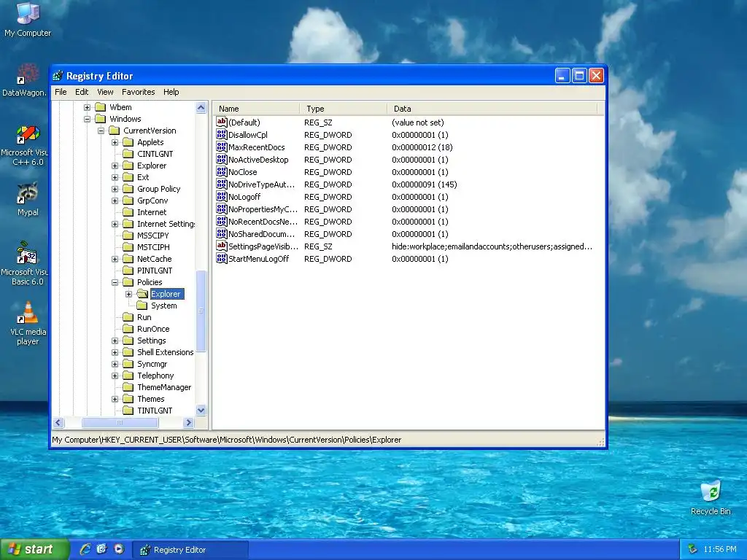Select the SettingsPageVisibility string value icon
Screen dimensions: 747x560
[x=222, y=246]
